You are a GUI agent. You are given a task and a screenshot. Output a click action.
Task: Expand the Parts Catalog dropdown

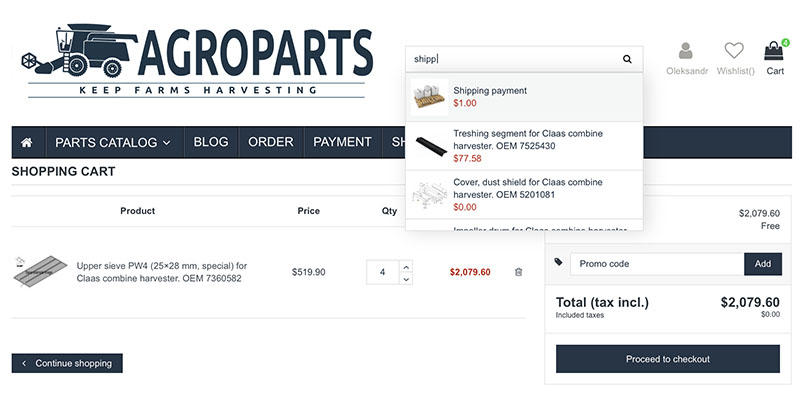pyautogui.click(x=113, y=142)
